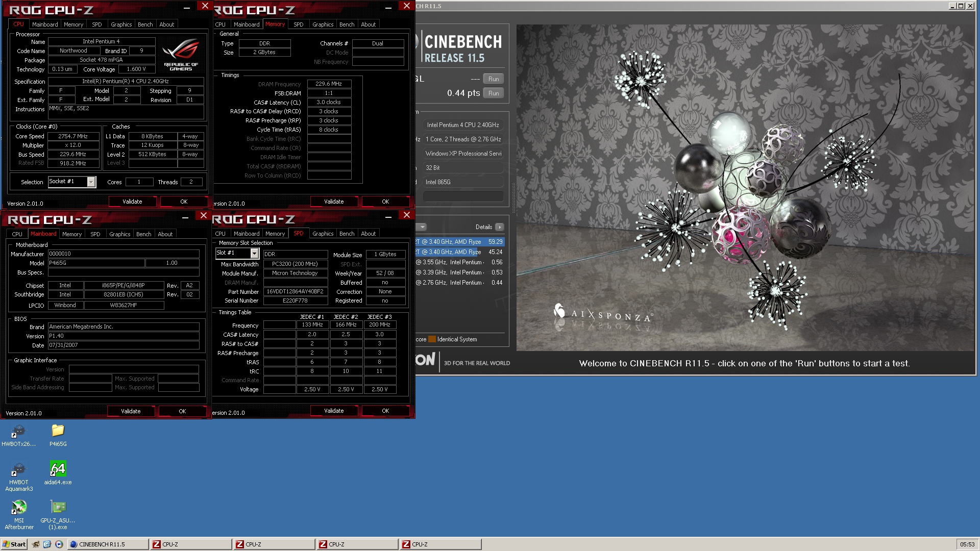Image resolution: width=980 pixels, height=551 pixels.
Task: Open SPD tab in the Timings CPU-Z window
Action: (x=299, y=24)
